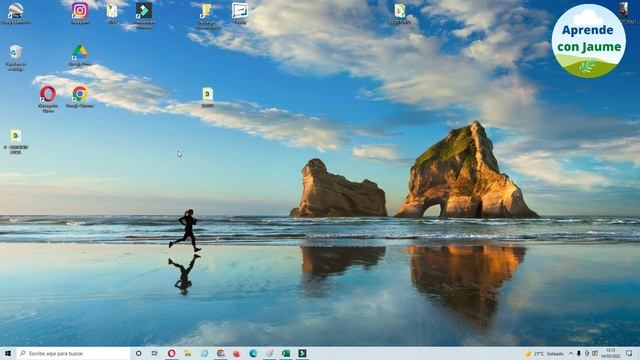The image size is (640, 360).
Task: Open Cortana from the taskbar
Action: [x=138, y=353]
